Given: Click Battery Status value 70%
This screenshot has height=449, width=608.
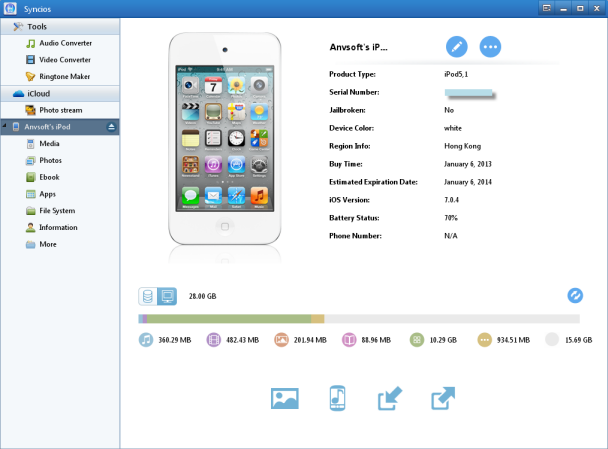Looking at the screenshot, I should tap(451, 218).
